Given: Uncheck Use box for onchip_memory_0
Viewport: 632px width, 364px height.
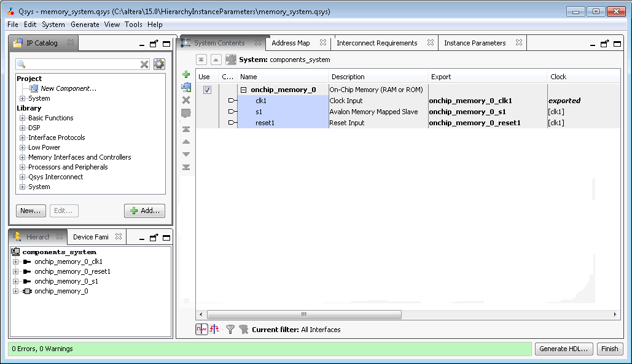Looking at the screenshot, I should 207,90.
